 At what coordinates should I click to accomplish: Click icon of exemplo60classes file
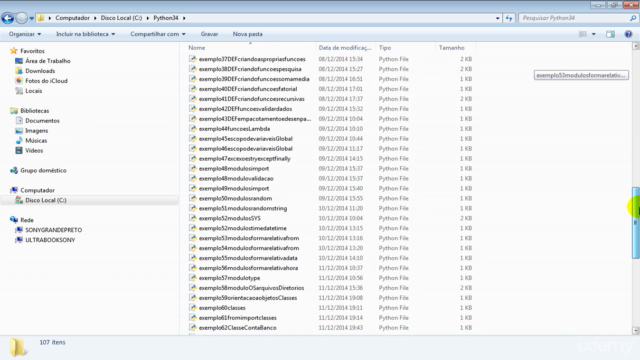click(x=193, y=308)
